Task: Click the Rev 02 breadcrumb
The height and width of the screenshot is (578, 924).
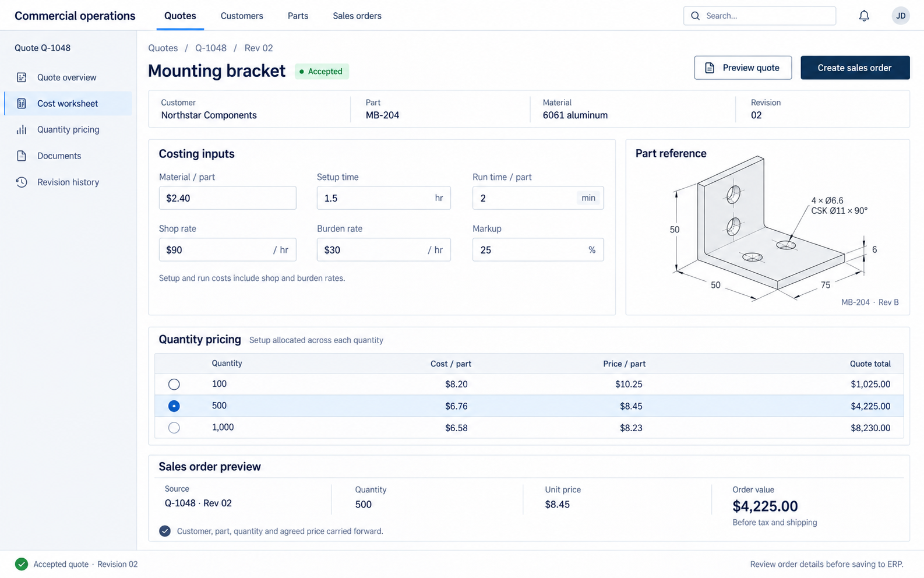Action: point(259,48)
